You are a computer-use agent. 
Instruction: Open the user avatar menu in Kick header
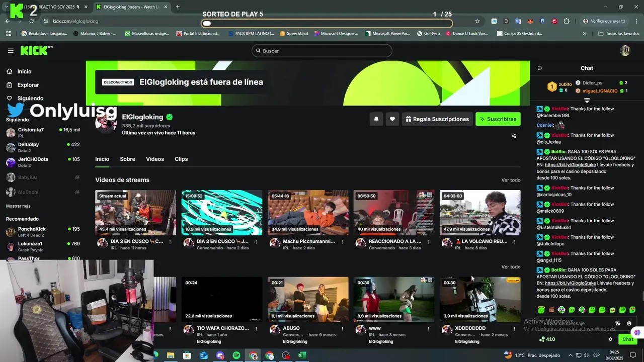625,51
